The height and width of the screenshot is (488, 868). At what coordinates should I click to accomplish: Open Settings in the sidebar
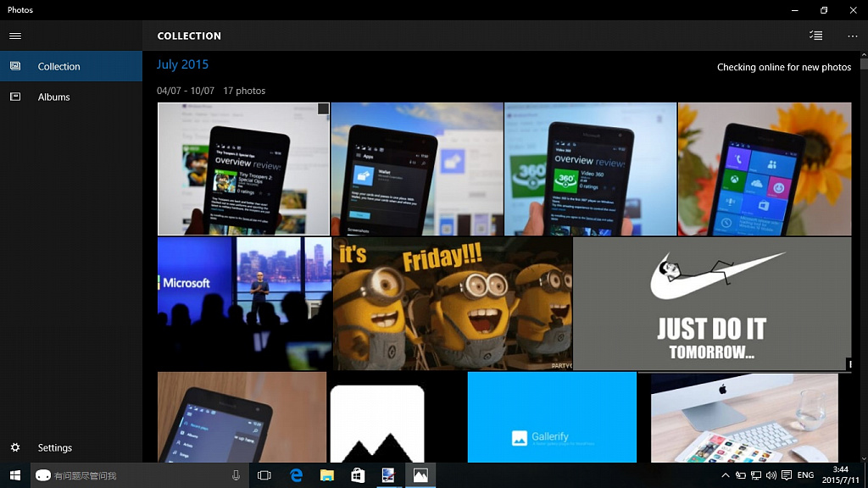click(71, 447)
